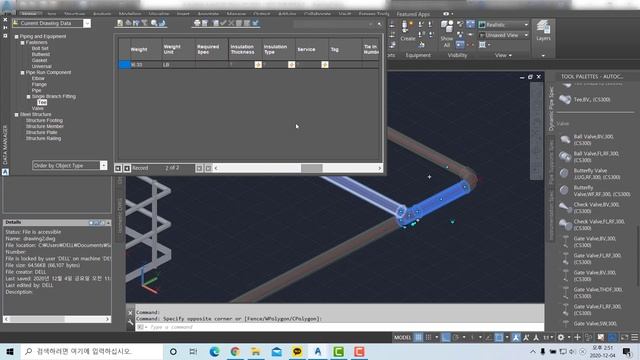This screenshot has width=640, height=360.
Task: Open Microsoft Edge from taskbar
Action: tap(214, 351)
